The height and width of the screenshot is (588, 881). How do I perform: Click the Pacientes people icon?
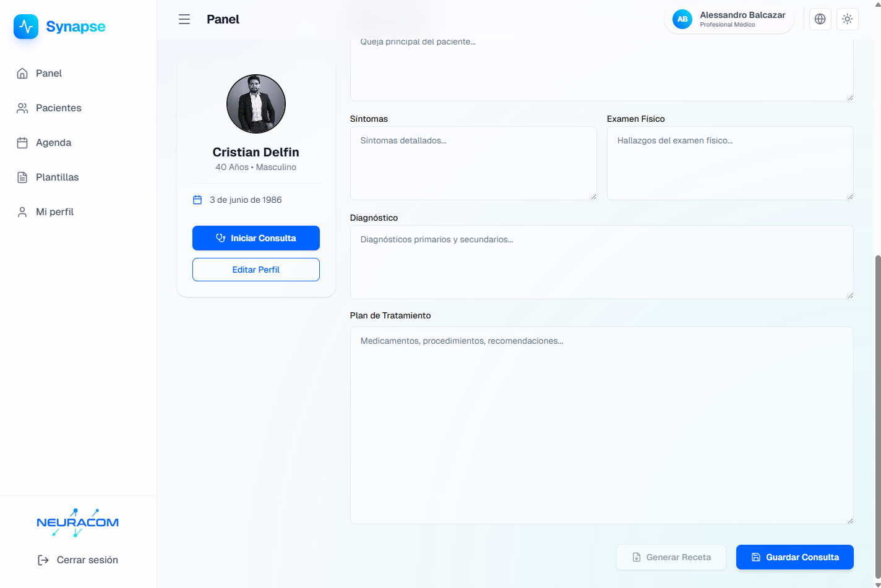(22, 108)
